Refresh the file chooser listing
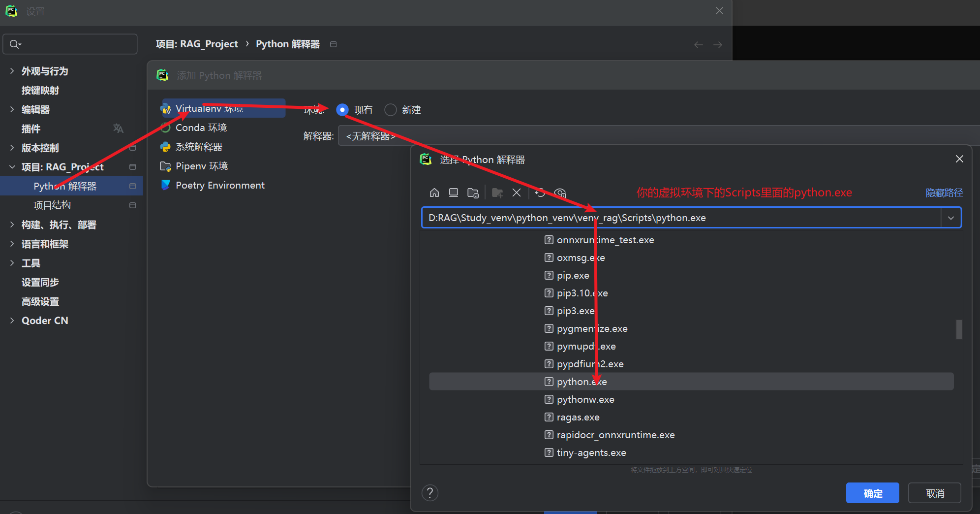This screenshot has height=514, width=980. coord(540,193)
